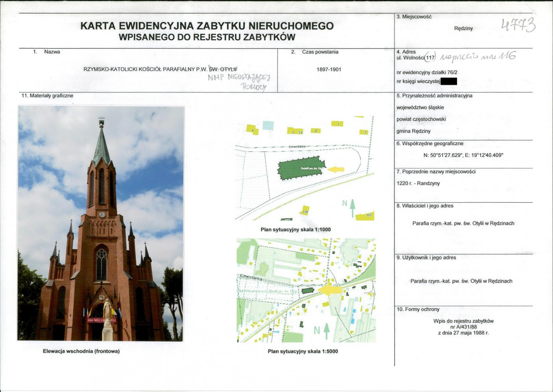Click the date 'z dnia 27 maja 1988 r.'
The image size is (553, 392).
[x=464, y=333]
